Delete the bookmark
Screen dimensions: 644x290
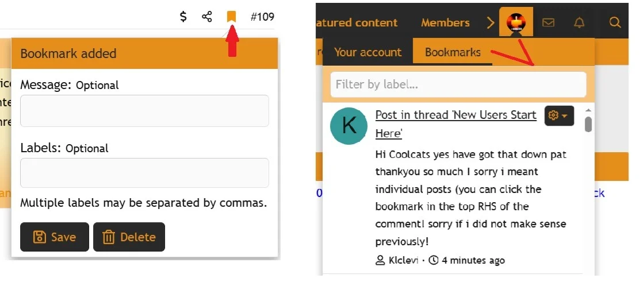pos(129,237)
